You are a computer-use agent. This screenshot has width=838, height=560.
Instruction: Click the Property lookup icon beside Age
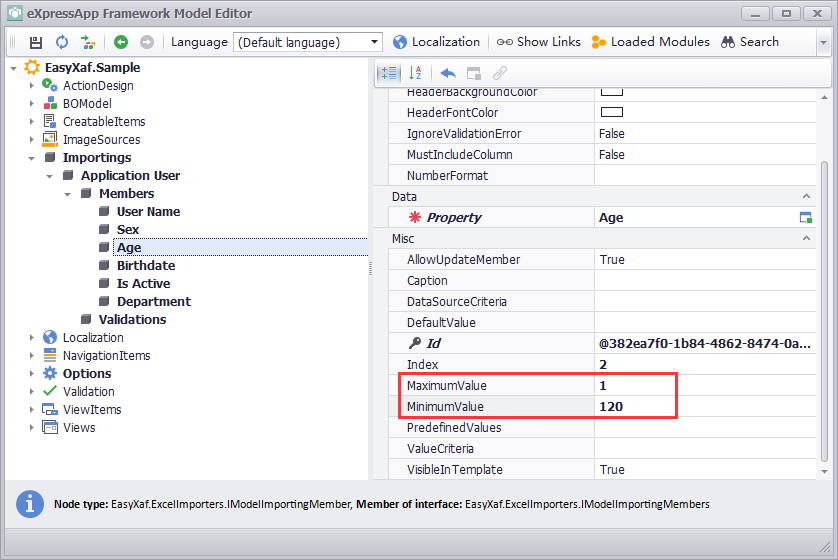tap(806, 218)
